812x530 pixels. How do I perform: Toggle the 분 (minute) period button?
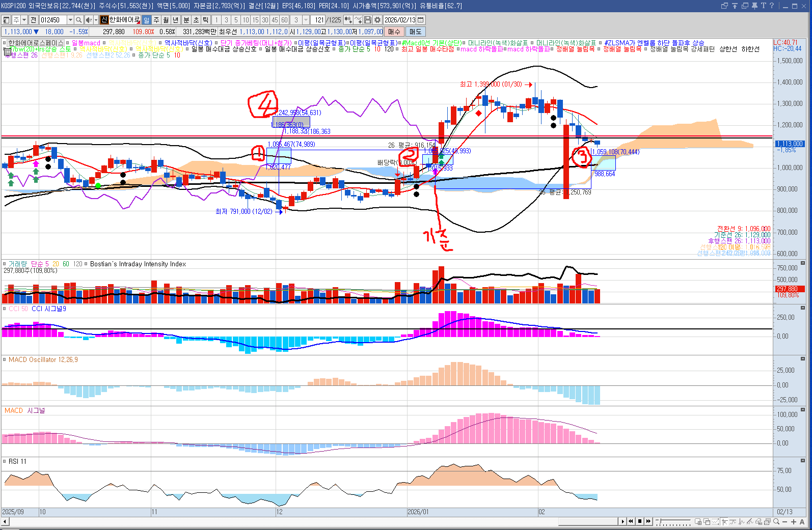click(x=186, y=20)
